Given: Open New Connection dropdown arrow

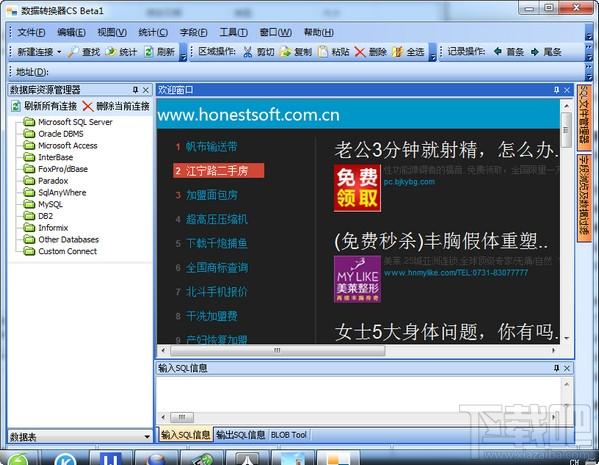Looking at the screenshot, I should [x=59, y=52].
